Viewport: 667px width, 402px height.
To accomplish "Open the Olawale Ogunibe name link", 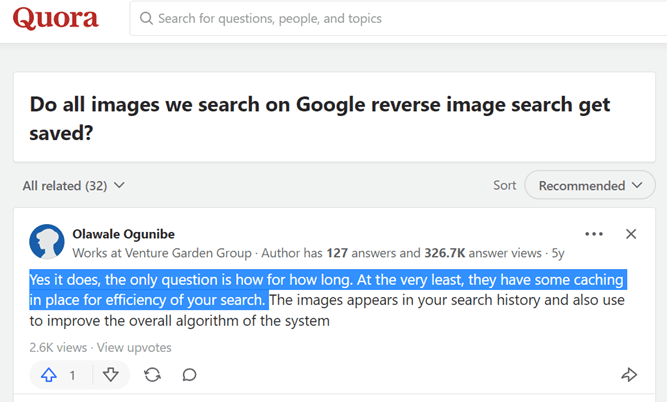I will click(x=123, y=234).
